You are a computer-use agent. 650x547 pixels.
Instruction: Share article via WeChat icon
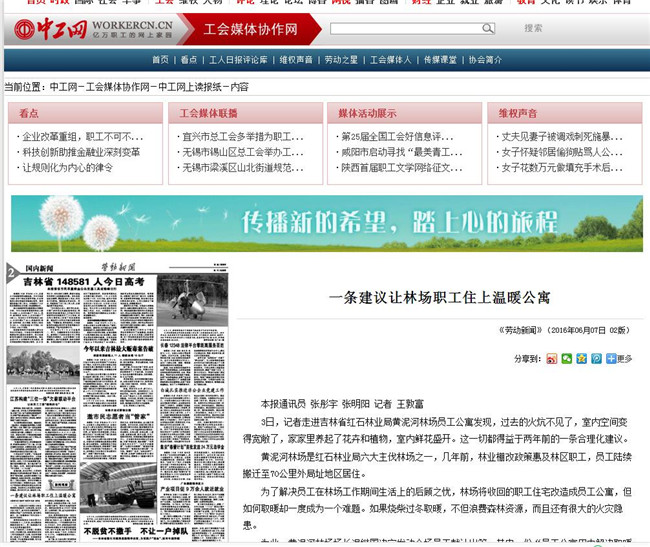click(566, 358)
